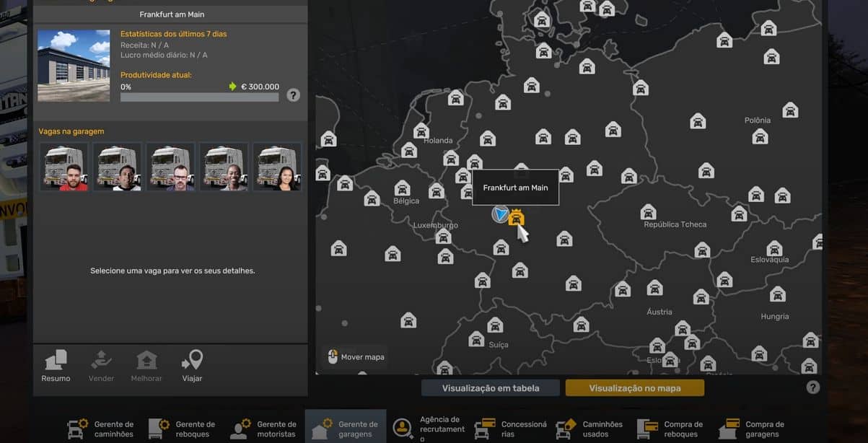
Task: Select the fifth garage slot thumbnail
Action: click(277, 167)
